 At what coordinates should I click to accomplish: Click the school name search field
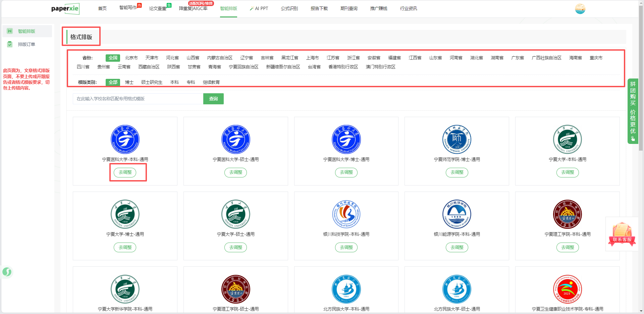tap(138, 99)
